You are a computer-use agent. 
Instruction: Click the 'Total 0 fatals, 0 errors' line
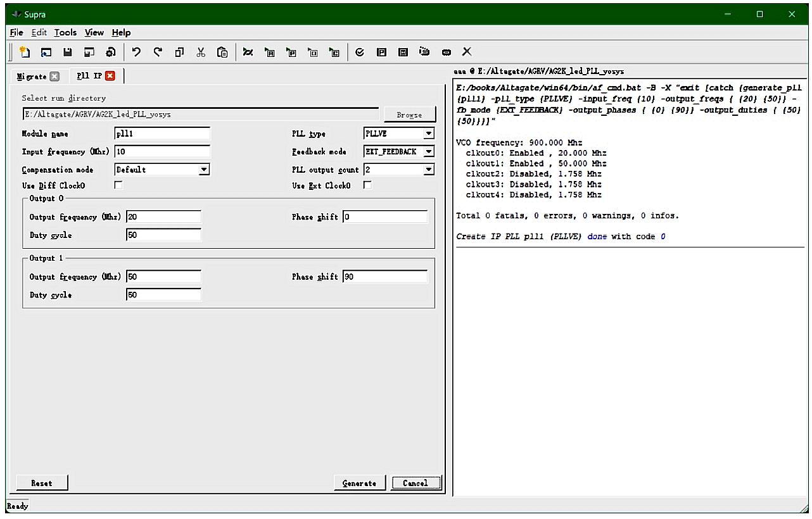[568, 216]
